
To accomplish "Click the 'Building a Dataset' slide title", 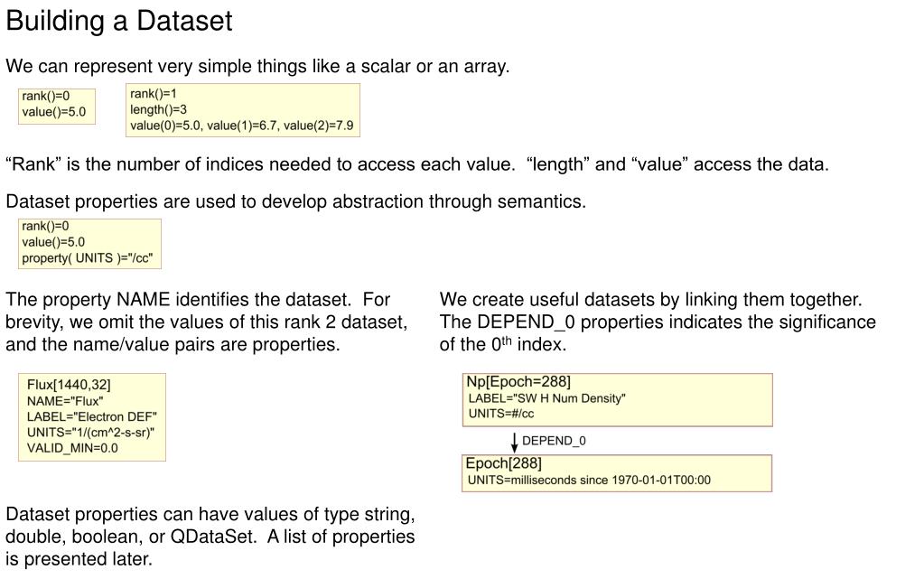I will coord(119,21).
